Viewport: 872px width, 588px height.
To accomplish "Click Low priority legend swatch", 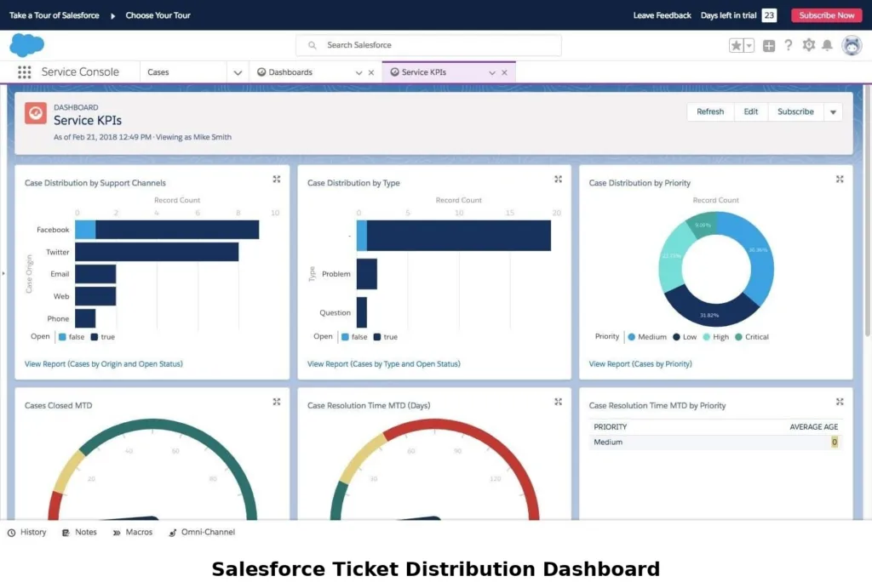I will click(676, 337).
